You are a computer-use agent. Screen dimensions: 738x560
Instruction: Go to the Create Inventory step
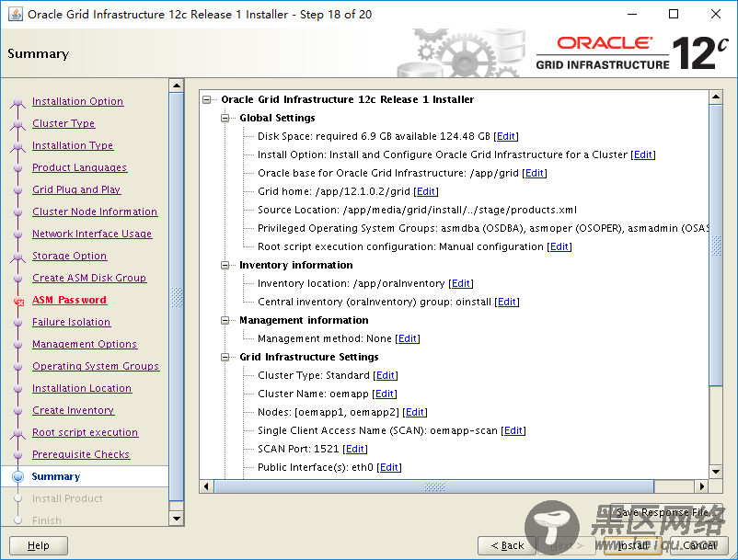coord(73,411)
